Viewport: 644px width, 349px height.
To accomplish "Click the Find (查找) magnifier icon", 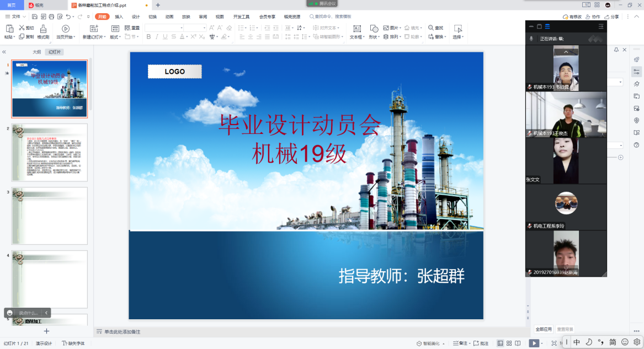I will pyautogui.click(x=431, y=28).
